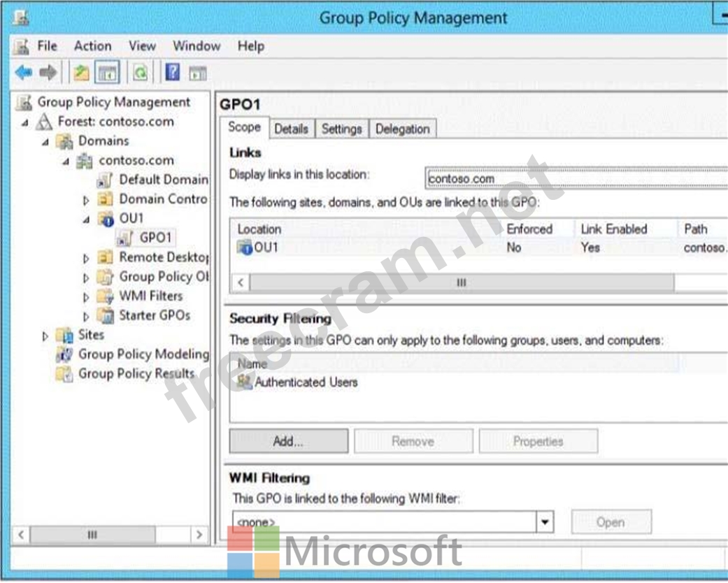Viewport: 728px width, 583px height.
Task: Click the Group Policy Objects folder icon
Action: [x=105, y=277]
